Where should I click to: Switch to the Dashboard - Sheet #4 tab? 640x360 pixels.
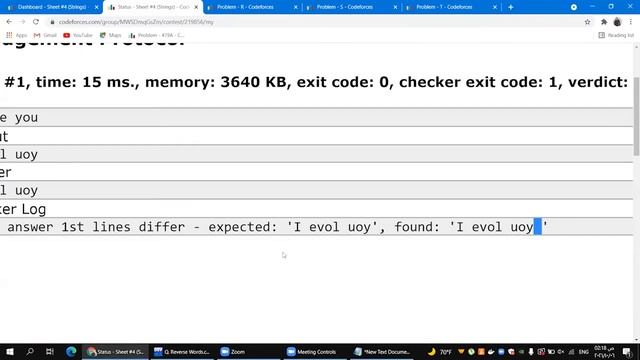click(x=51, y=7)
